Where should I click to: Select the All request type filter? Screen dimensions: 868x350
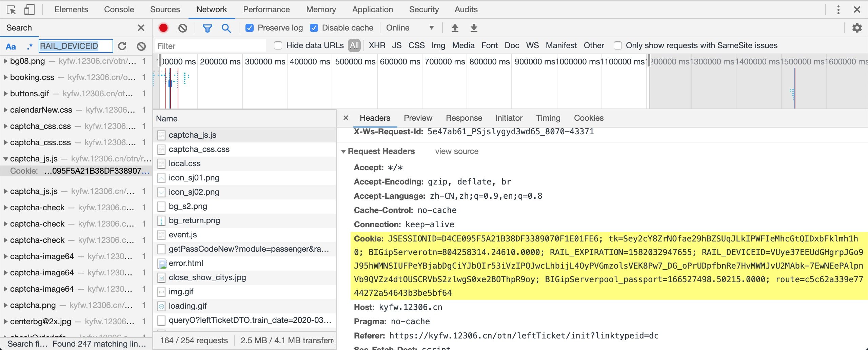[354, 45]
